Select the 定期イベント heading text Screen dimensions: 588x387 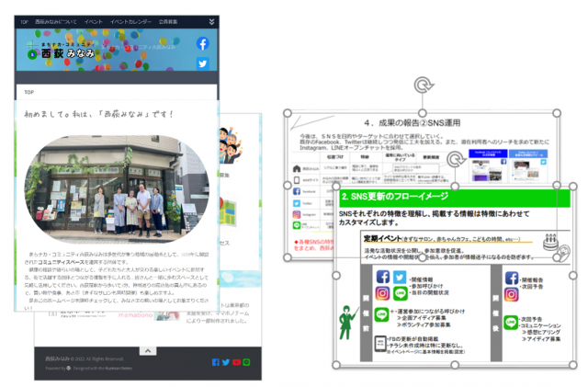[x=382, y=239]
